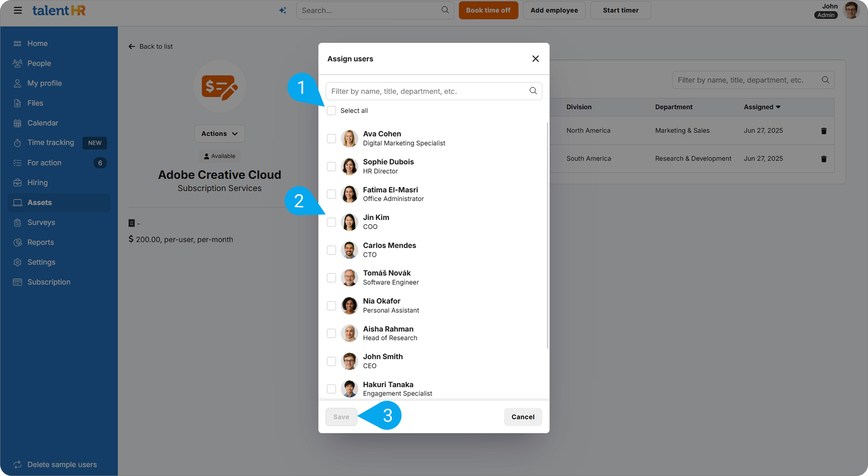Select Sophie Dubois' checkbox
Screen dimensions: 868x476
pos(331,166)
